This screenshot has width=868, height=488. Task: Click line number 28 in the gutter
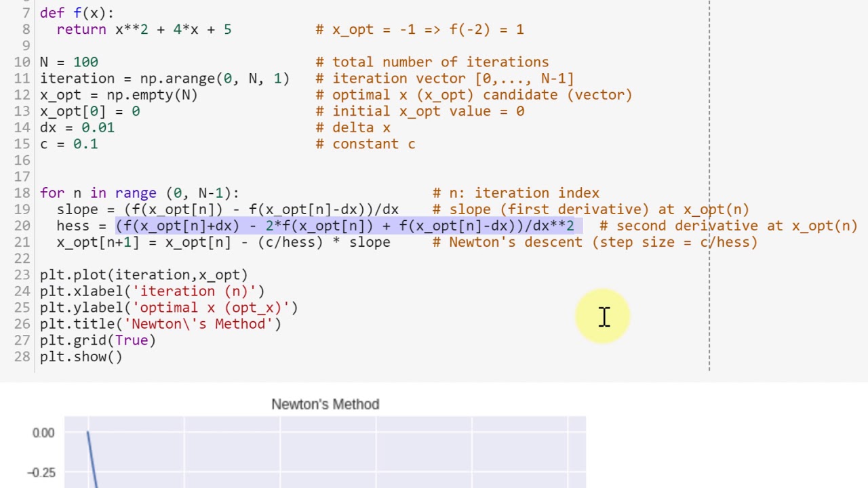point(22,357)
